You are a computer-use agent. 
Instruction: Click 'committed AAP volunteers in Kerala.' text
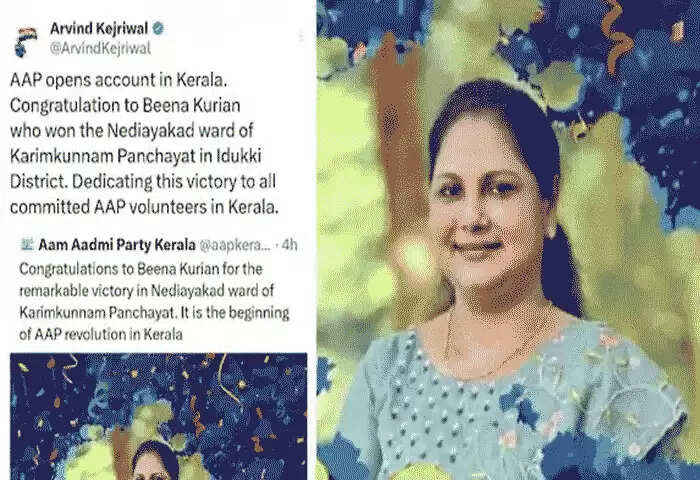coord(144,207)
